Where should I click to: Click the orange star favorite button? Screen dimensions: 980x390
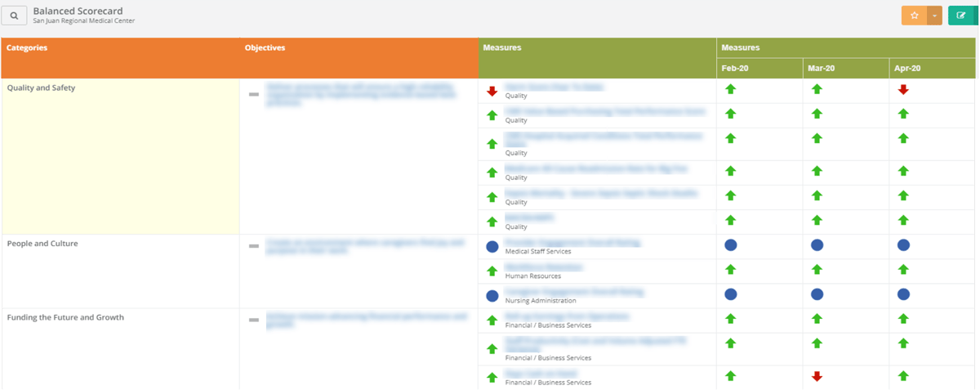(x=914, y=16)
